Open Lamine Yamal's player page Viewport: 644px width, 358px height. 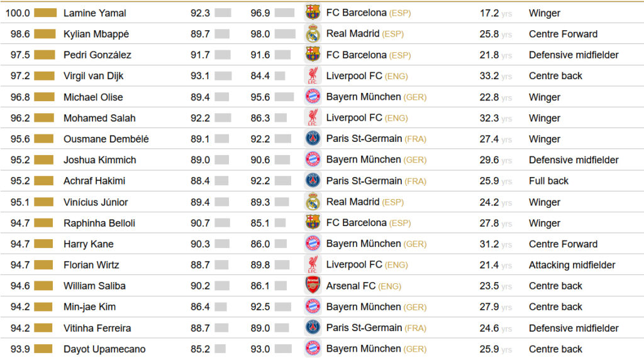click(94, 13)
